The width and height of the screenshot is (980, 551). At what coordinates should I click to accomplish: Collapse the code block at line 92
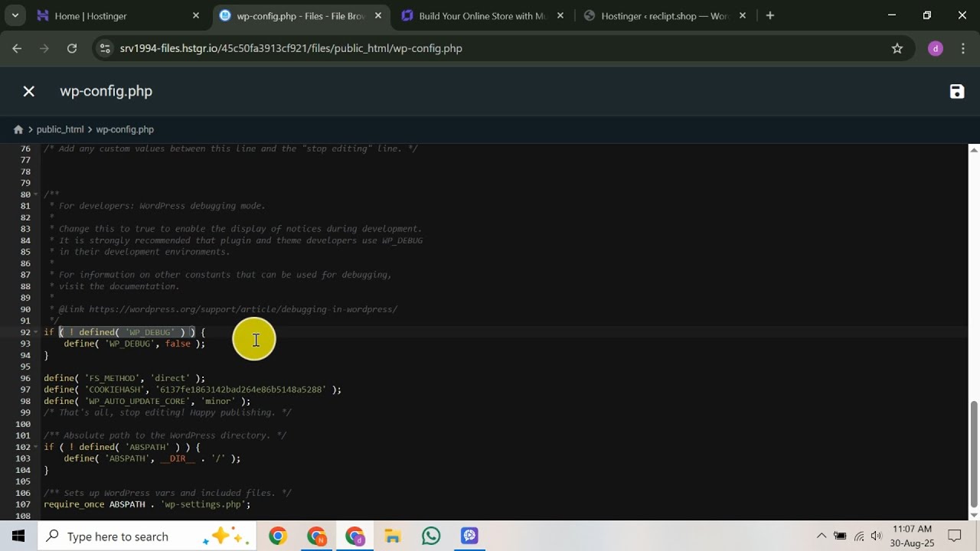coord(36,332)
